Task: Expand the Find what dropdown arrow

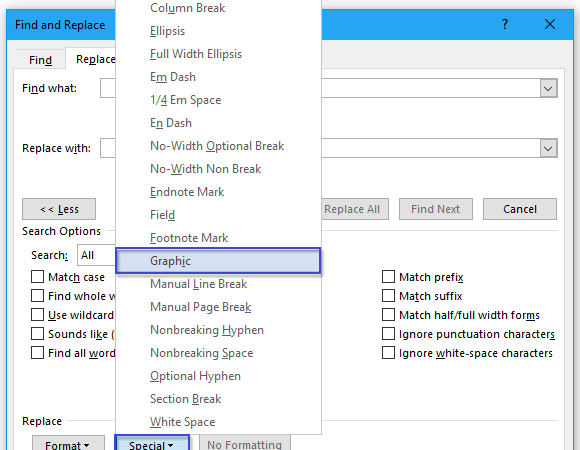Action: click(548, 88)
